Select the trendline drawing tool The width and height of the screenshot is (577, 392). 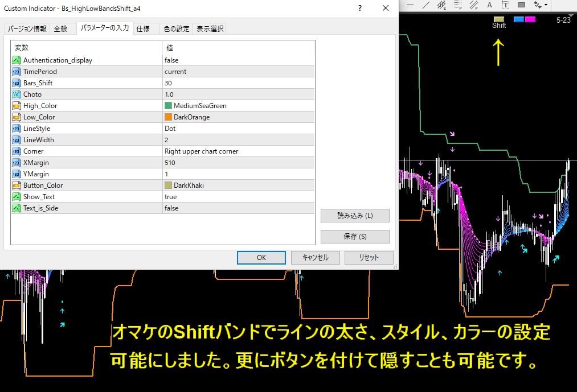[425, 5]
